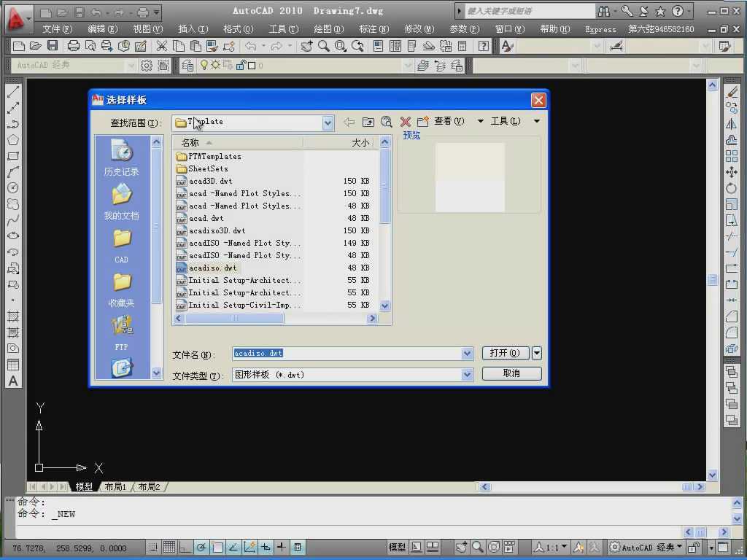747x560 pixels.
Task: Open the History places shortcut
Action: [122, 157]
